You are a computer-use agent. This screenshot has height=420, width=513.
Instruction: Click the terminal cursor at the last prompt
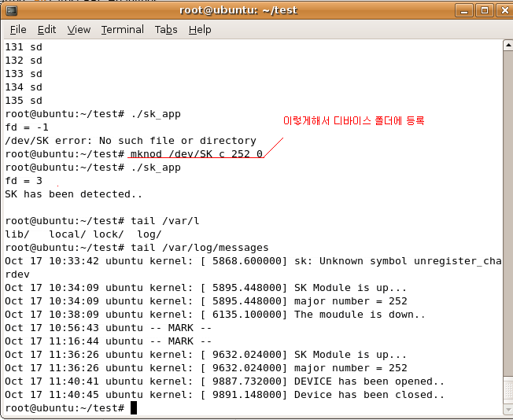coord(134,408)
